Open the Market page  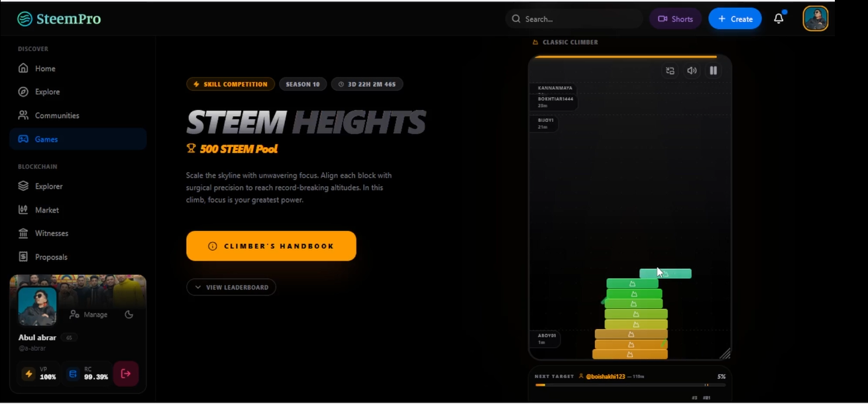78,210
